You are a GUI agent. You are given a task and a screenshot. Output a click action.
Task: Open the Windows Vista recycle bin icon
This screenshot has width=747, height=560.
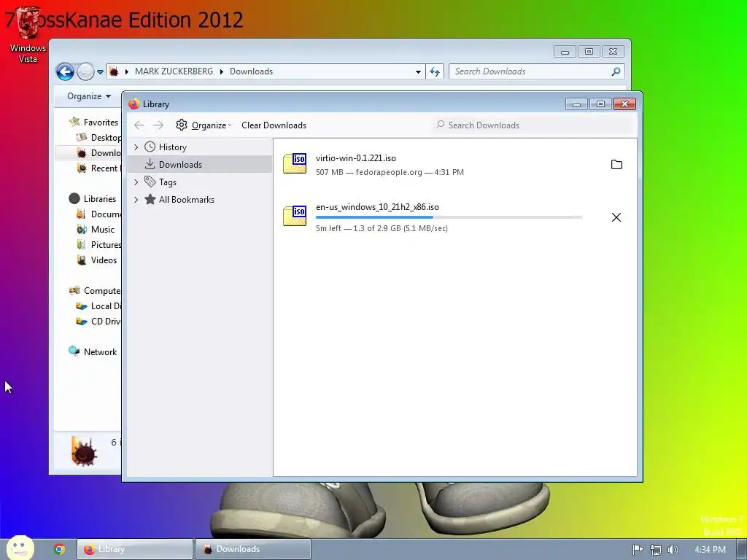click(x=28, y=36)
